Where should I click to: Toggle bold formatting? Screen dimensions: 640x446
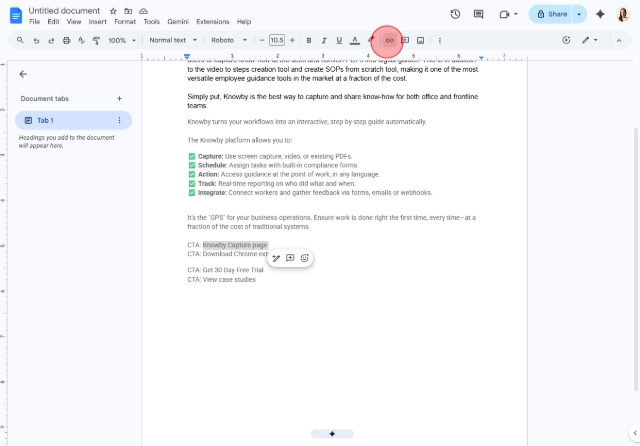(309, 40)
